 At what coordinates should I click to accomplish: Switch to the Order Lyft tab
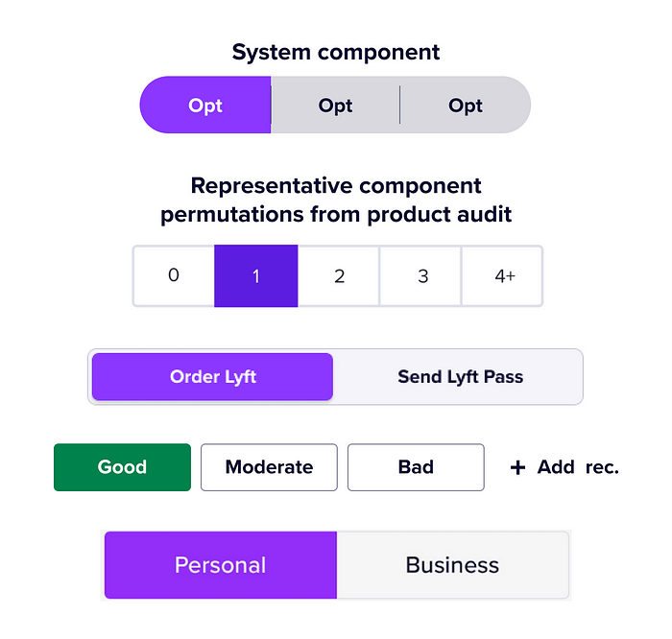(x=212, y=377)
